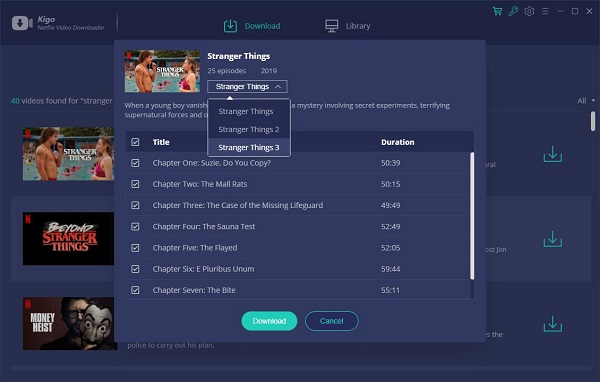This screenshot has width=600, height=382.
Task: Open the hamburger menu icon
Action: 545,11
